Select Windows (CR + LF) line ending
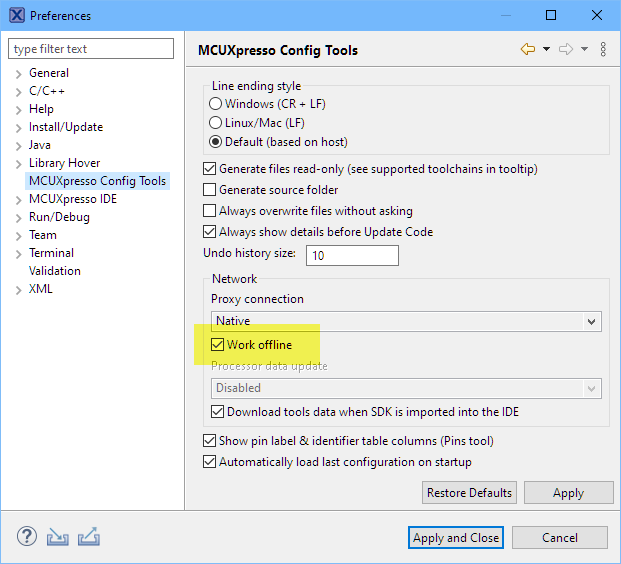Viewport: 621px width, 564px height. pyautogui.click(x=215, y=104)
